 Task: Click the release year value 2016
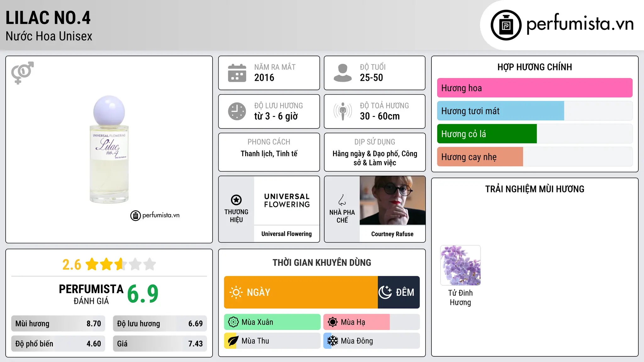click(264, 78)
